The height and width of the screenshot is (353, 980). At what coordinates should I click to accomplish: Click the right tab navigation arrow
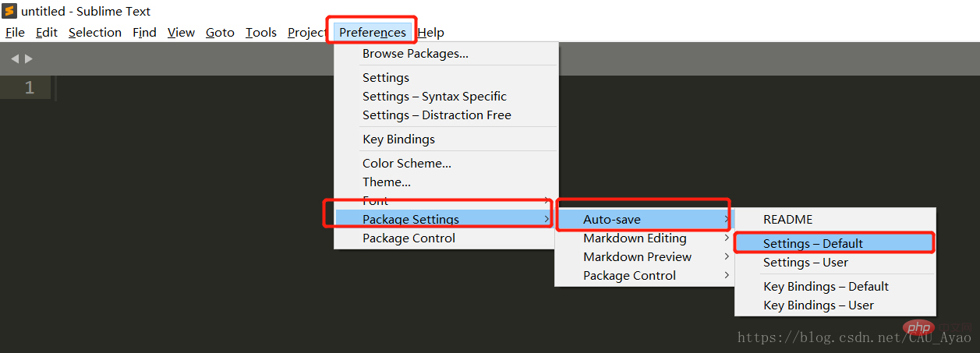point(29,58)
